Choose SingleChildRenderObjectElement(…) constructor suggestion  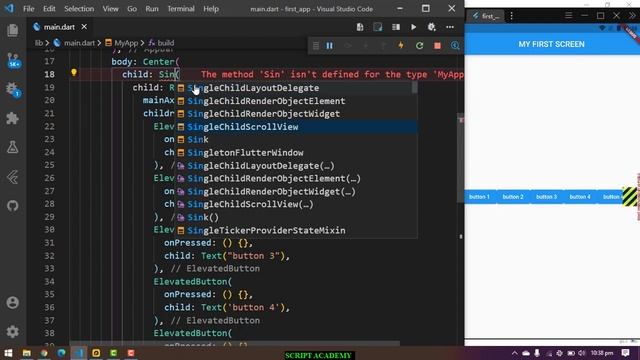[296, 178]
